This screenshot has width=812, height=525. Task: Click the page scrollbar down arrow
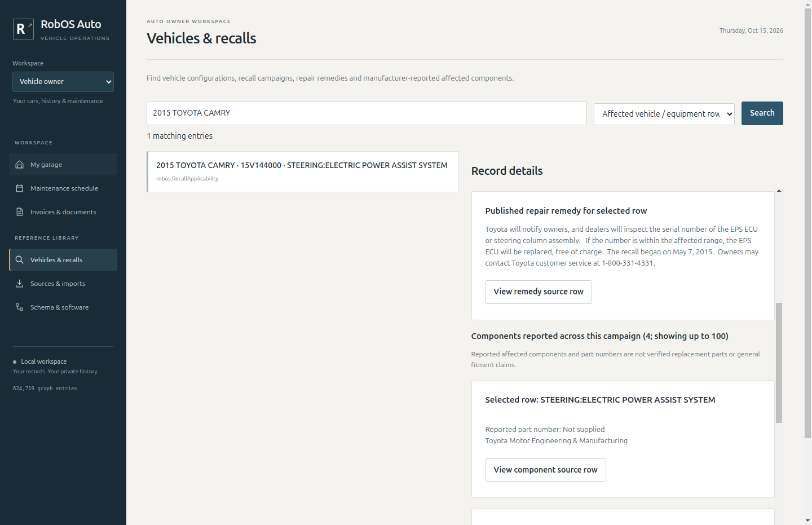pyautogui.click(x=807, y=520)
